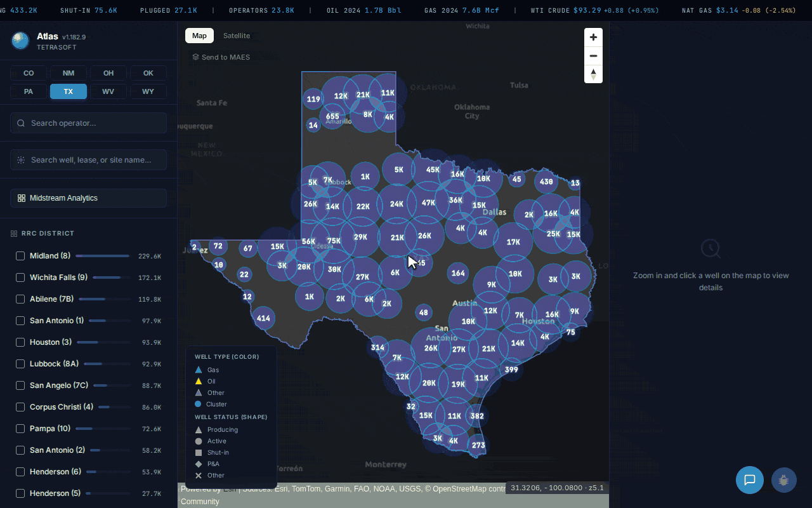Select the OK state tab
Viewport: 812px width, 508px height.
(x=148, y=73)
